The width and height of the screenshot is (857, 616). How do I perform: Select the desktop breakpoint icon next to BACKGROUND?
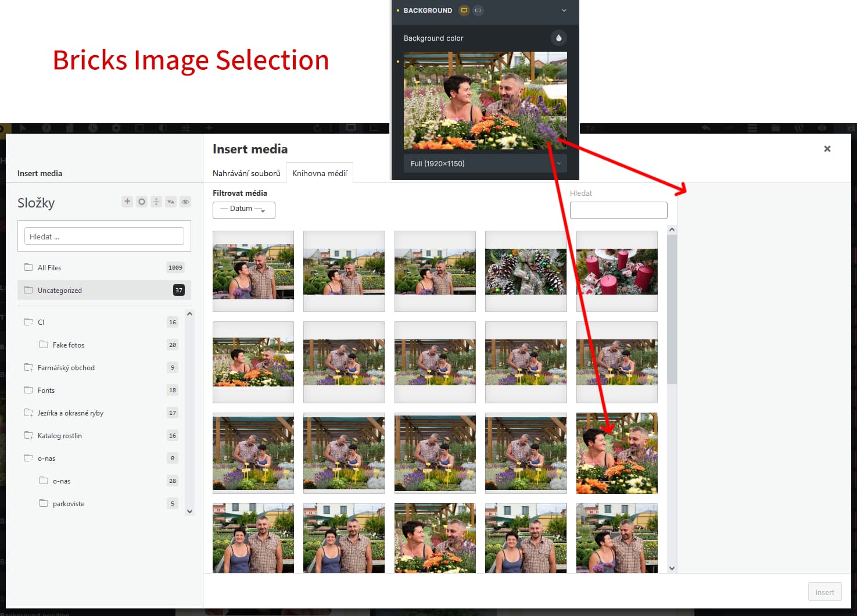(464, 10)
